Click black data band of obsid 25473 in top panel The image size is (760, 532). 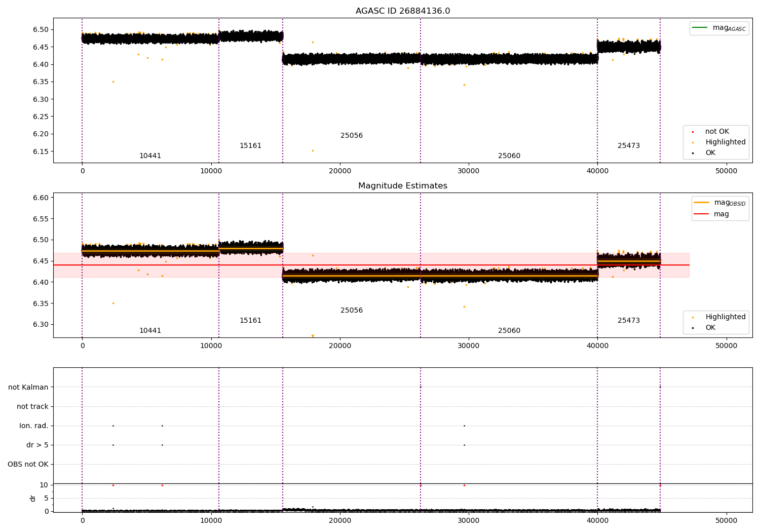click(x=629, y=47)
